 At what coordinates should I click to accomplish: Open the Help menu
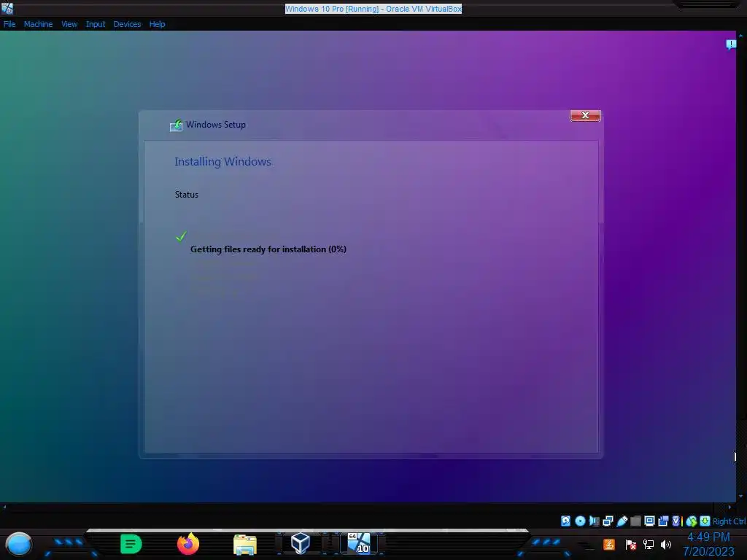point(157,24)
